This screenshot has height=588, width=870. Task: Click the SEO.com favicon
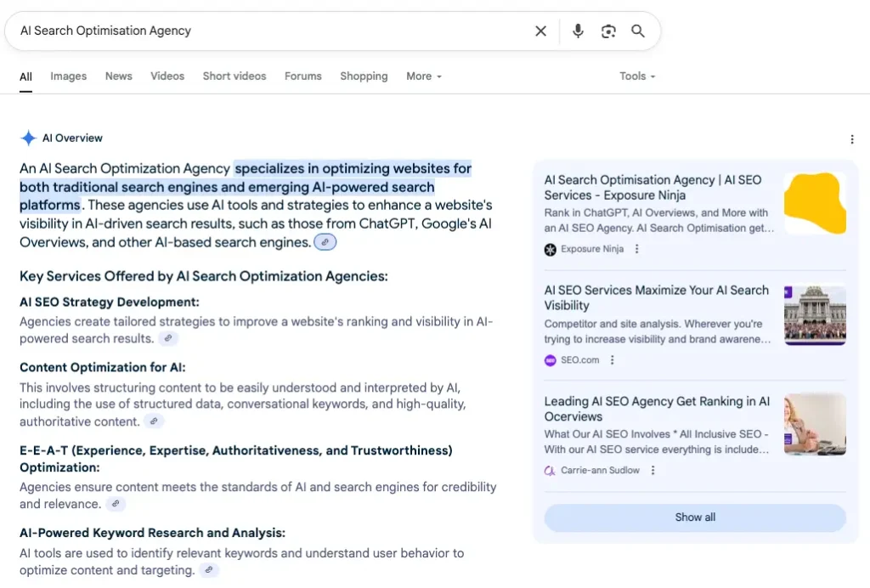pos(550,360)
